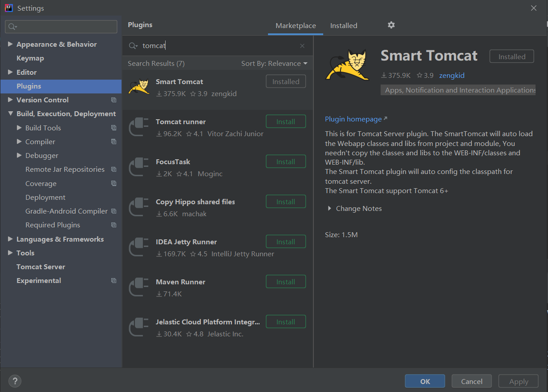Click the IntelliJ logo in title bar
Image resolution: width=548 pixels, height=392 pixels.
(8, 8)
